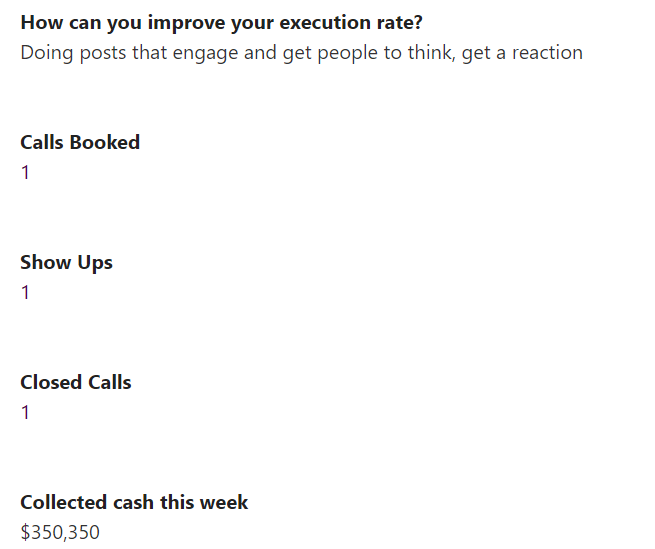This screenshot has width=655, height=549.
Task: Click the answer text beginning "Doing posts"
Action: (301, 52)
